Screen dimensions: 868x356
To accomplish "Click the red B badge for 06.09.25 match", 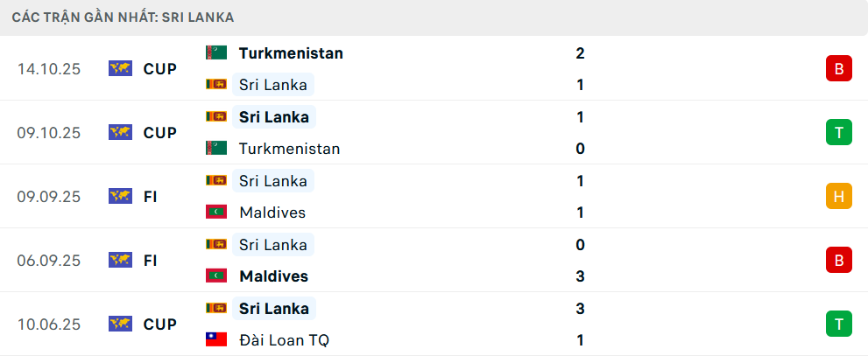I will coord(838,260).
